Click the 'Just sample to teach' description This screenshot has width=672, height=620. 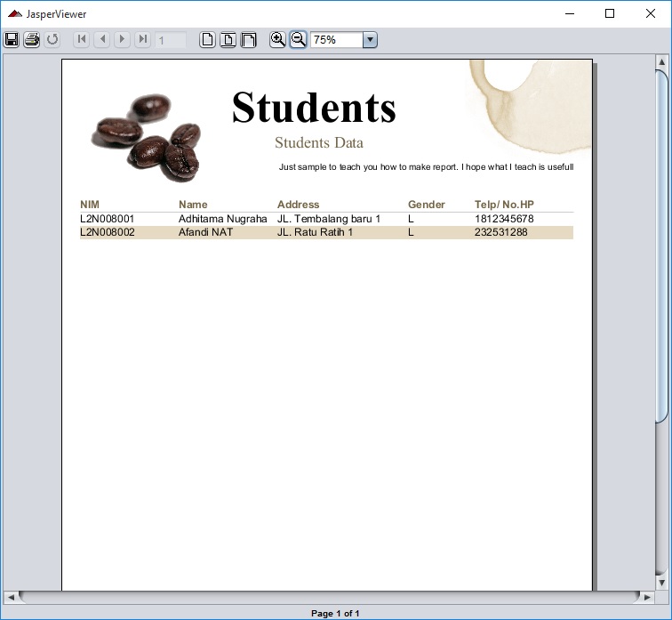coord(426,167)
